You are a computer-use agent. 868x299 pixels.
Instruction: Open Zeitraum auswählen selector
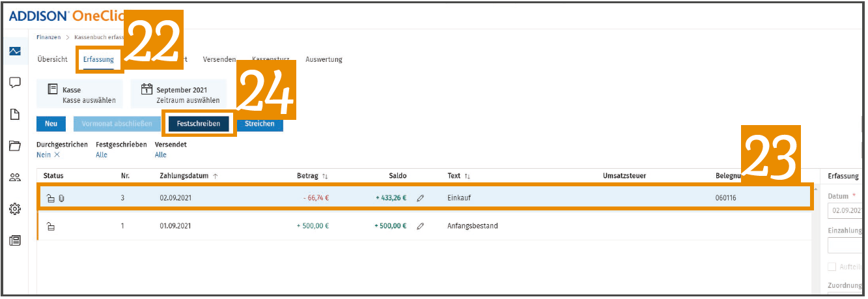[x=178, y=94]
